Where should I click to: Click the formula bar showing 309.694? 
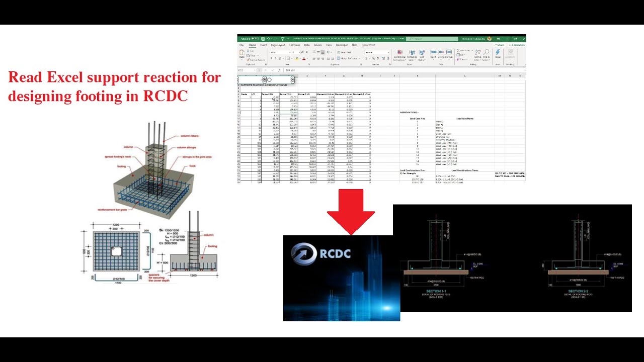coord(405,70)
